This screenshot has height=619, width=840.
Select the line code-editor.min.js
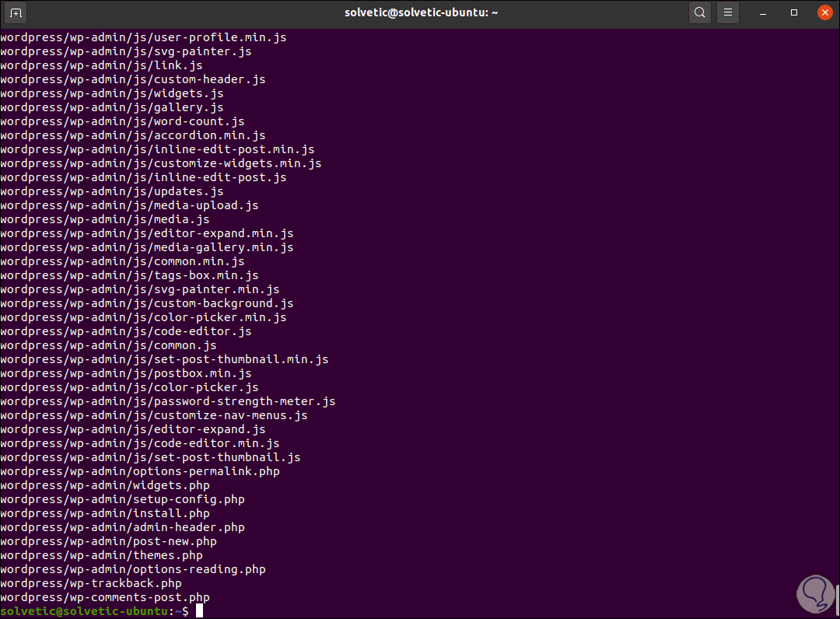[140, 443]
